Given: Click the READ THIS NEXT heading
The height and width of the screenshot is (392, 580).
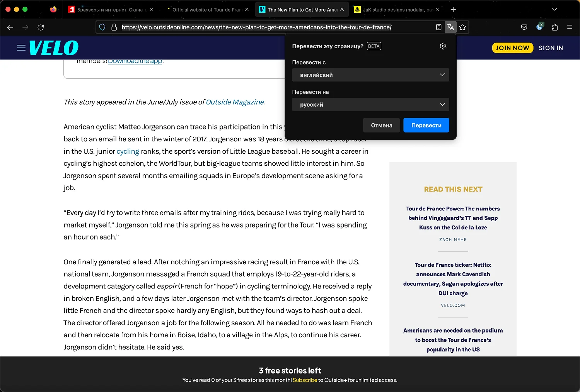Looking at the screenshot, I should pyautogui.click(x=453, y=190).
